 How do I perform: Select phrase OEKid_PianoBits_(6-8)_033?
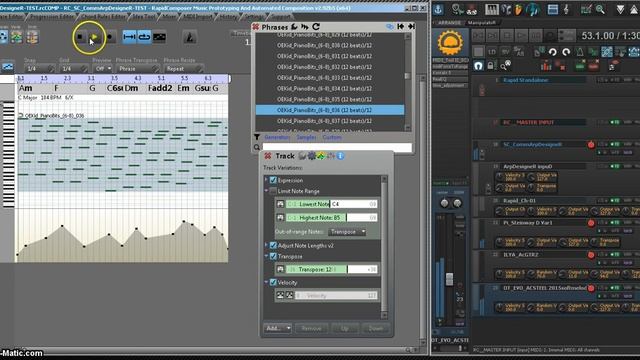[330, 78]
